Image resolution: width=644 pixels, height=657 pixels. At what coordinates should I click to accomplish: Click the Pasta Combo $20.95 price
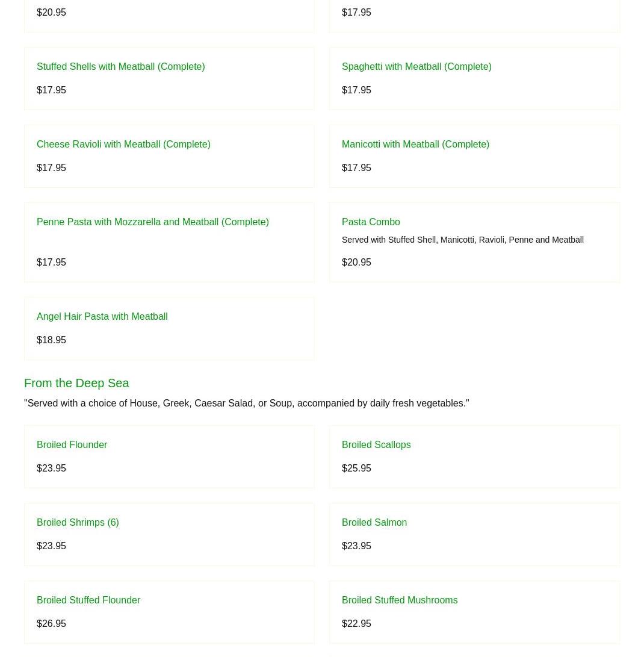pos(356,263)
